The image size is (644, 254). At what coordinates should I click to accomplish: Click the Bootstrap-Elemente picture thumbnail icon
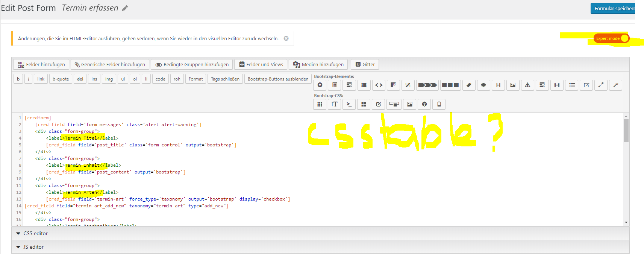(513, 85)
